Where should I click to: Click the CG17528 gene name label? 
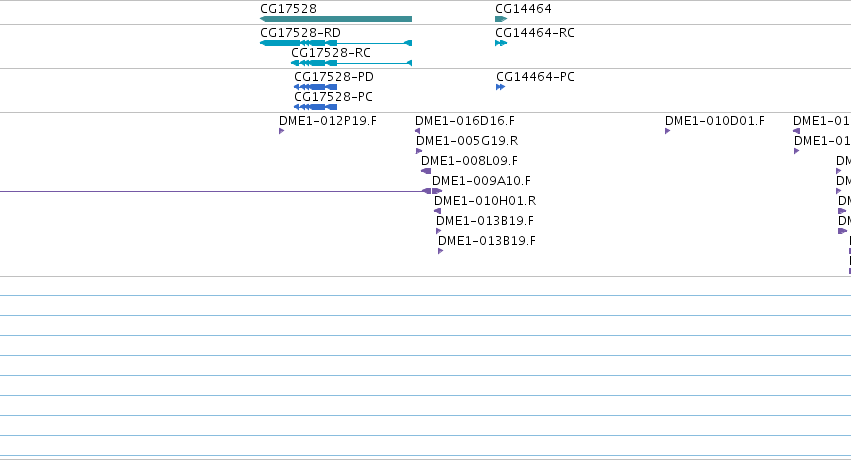pos(288,9)
